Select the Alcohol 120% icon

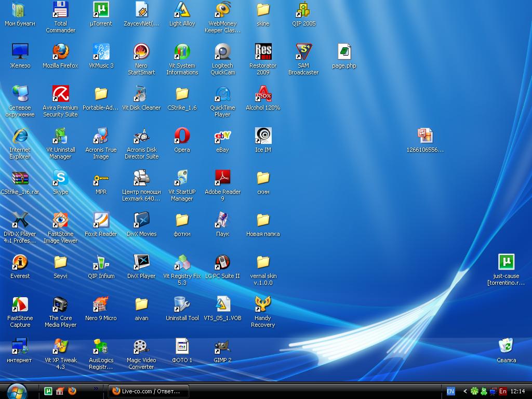[x=263, y=94]
